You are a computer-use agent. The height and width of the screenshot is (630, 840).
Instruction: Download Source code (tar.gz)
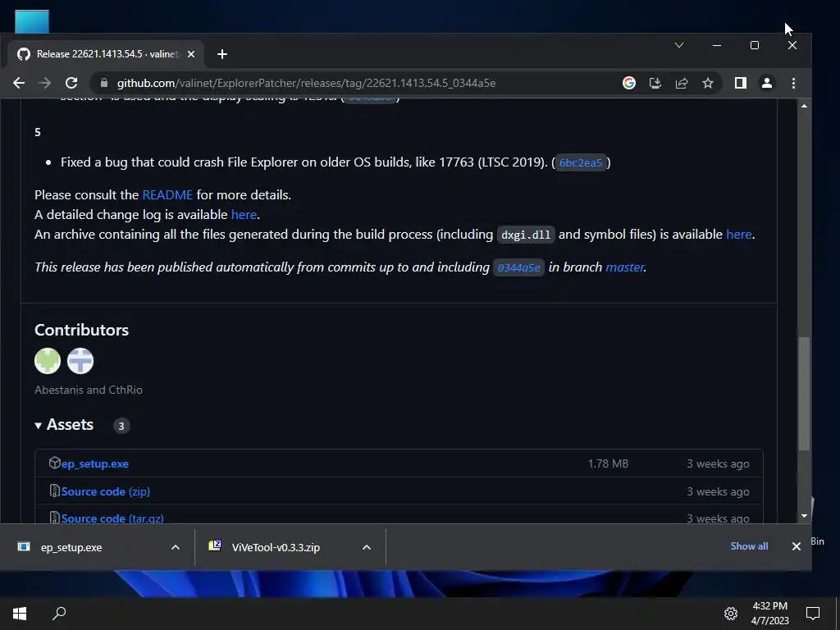[x=112, y=518]
